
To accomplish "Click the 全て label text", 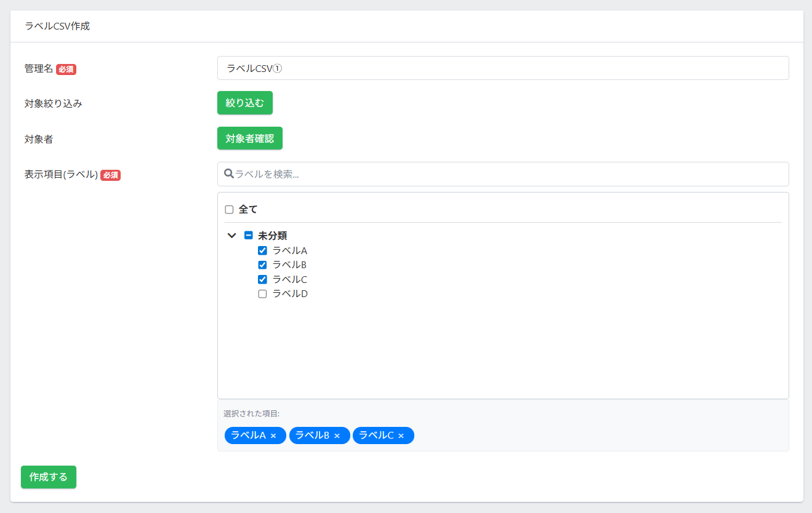I will point(248,210).
